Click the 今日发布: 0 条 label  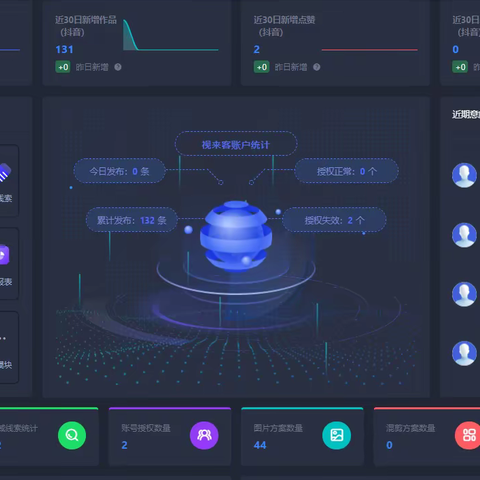point(119,171)
